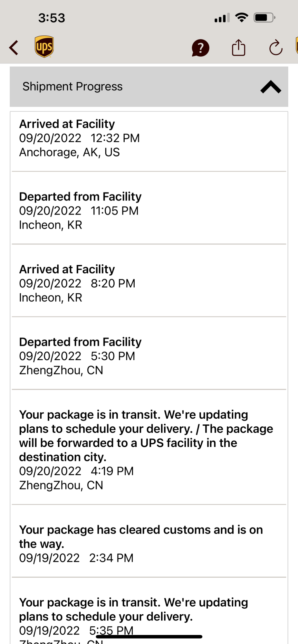Tap the 3:53 clock in status bar
Viewport: 298px width, 644px height.
click(x=52, y=18)
